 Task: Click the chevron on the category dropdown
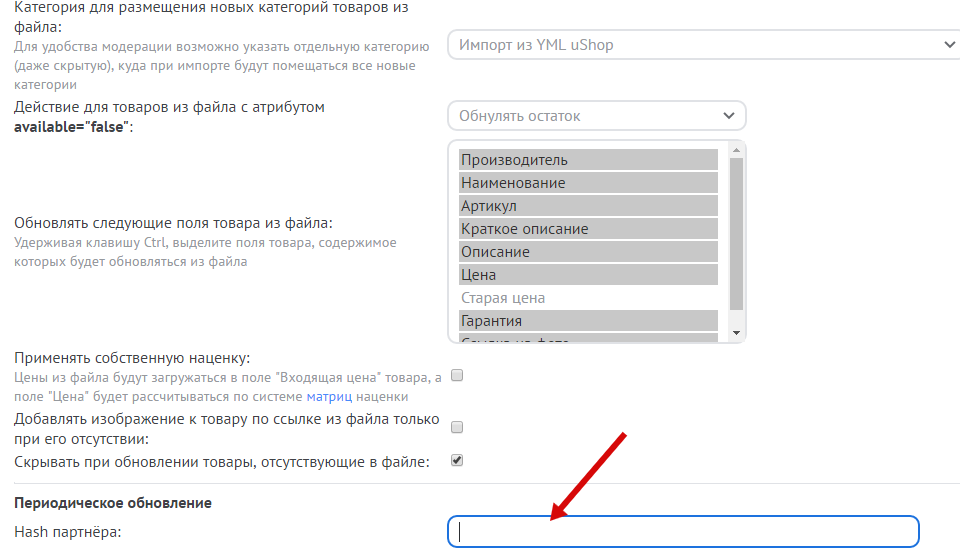pyautogui.click(x=948, y=45)
